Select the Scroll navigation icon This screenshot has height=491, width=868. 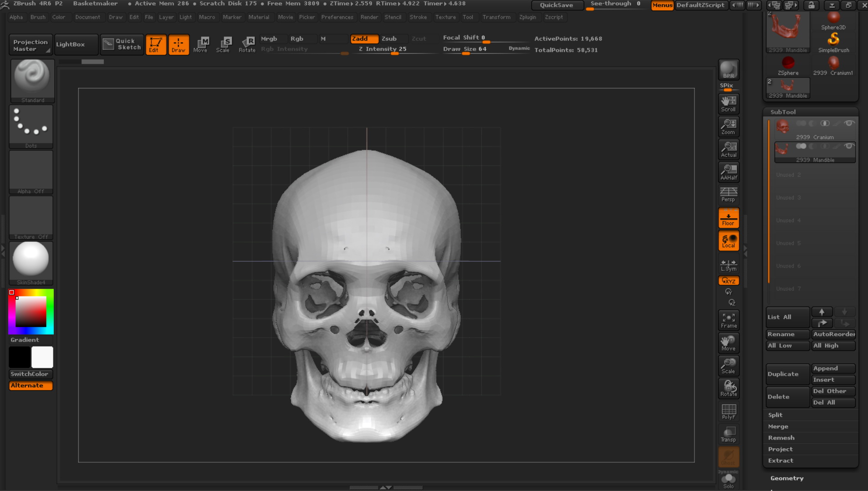(728, 103)
